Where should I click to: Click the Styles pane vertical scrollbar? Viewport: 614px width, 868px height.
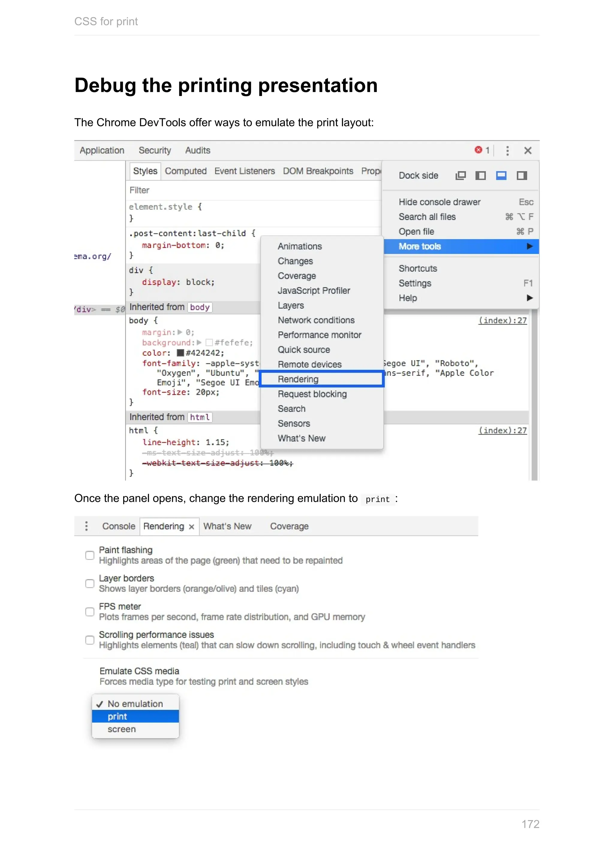(534, 394)
